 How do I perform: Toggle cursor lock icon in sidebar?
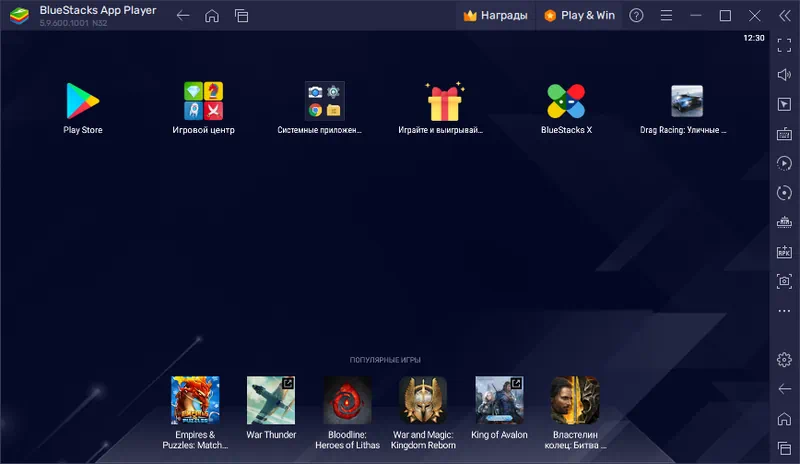coord(784,104)
